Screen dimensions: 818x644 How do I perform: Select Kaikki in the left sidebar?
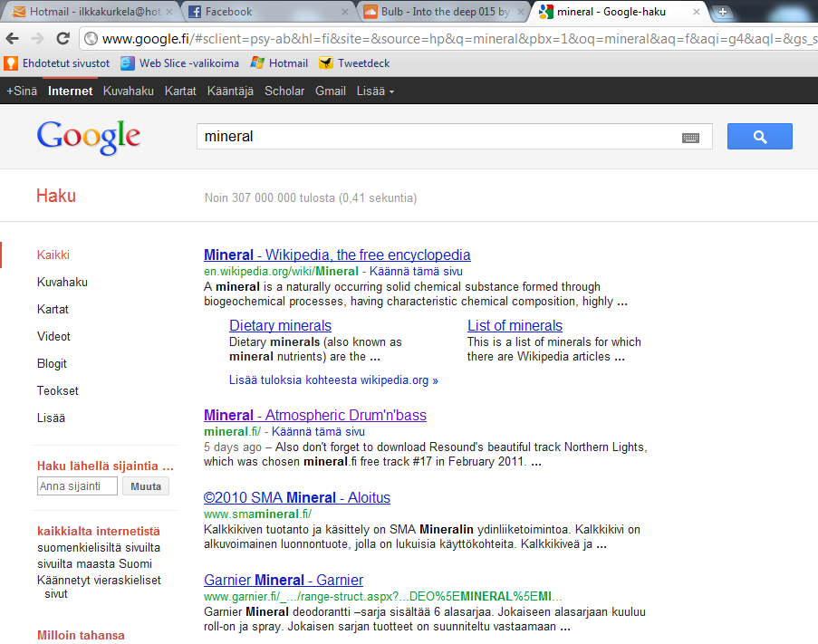point(53,255)
